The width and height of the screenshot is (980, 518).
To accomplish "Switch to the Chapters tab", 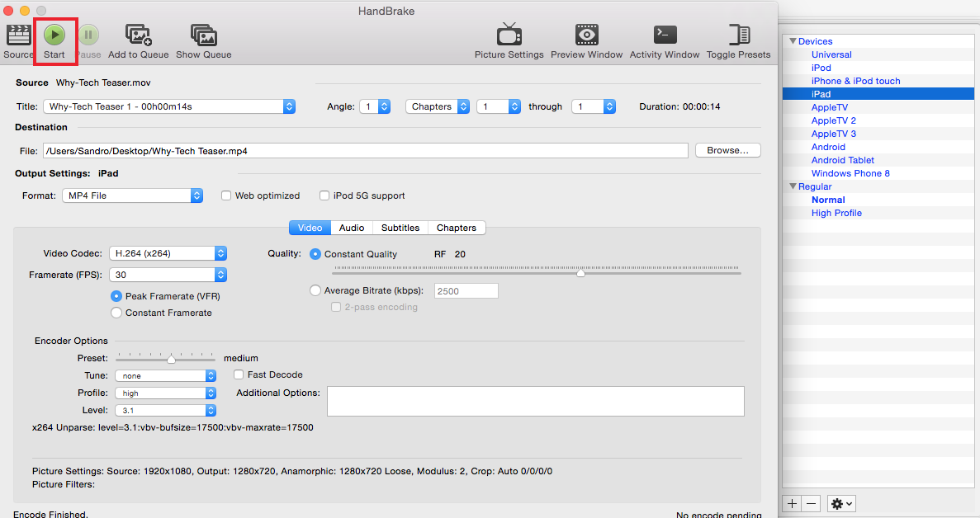I will point(457,228).
